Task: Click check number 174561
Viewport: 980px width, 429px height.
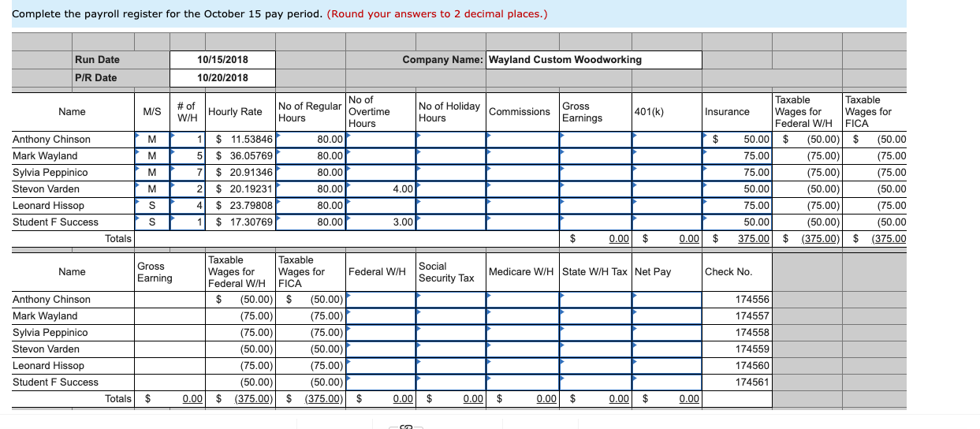Action: [737, 382]
